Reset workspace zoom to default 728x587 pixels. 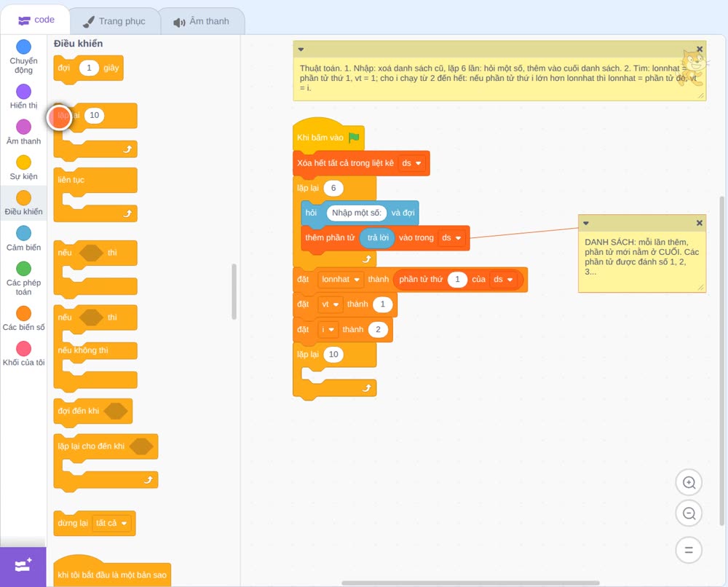pyautogui.click(x=689, y=550)
